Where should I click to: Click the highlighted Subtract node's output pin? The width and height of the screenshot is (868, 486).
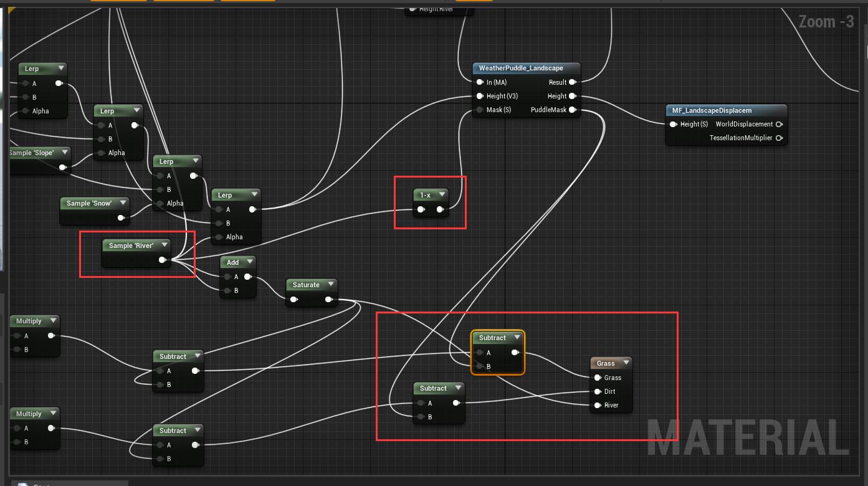(x=515, y=353)
